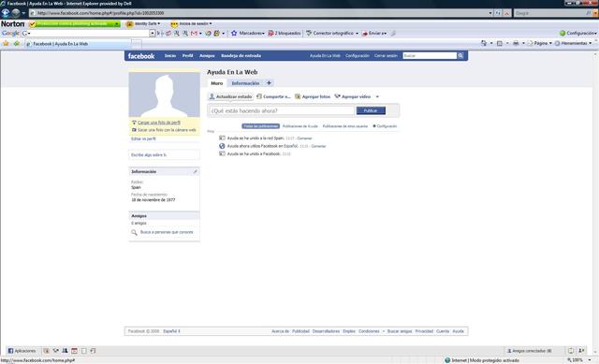Click the blank profile picture thumbnail
The width and height of the screenshot is (599, 364).
(x=165, y=95)
